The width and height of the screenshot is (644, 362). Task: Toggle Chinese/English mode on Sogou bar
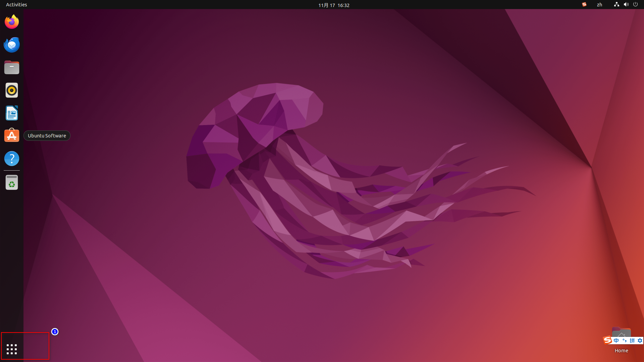pyautogui.click(x=616, y=341)
